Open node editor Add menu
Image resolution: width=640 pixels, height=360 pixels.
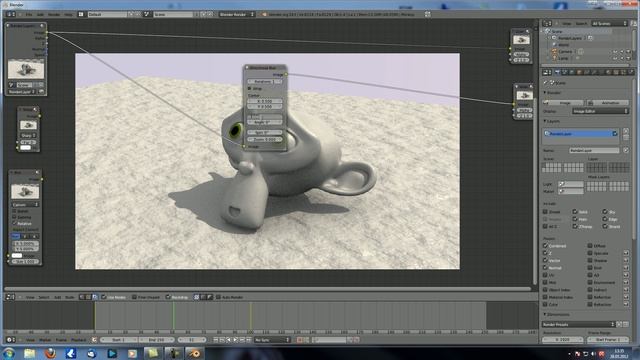point(58,297)
